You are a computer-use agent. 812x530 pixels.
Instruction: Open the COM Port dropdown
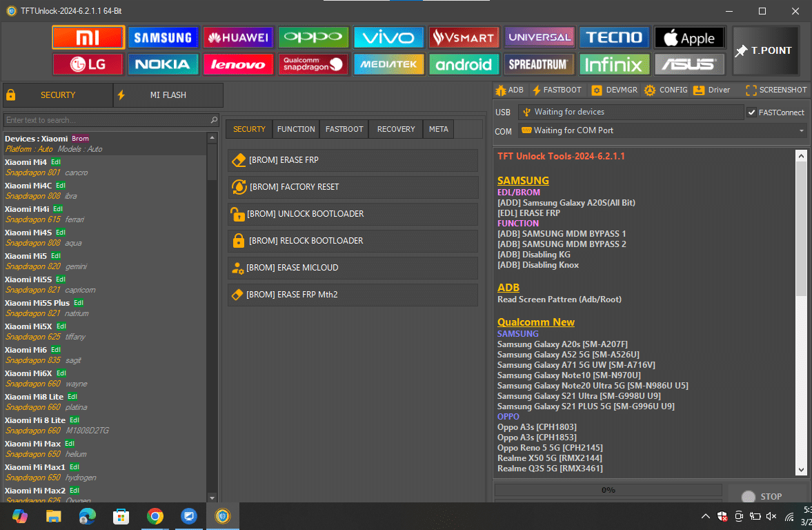[800, 130]
